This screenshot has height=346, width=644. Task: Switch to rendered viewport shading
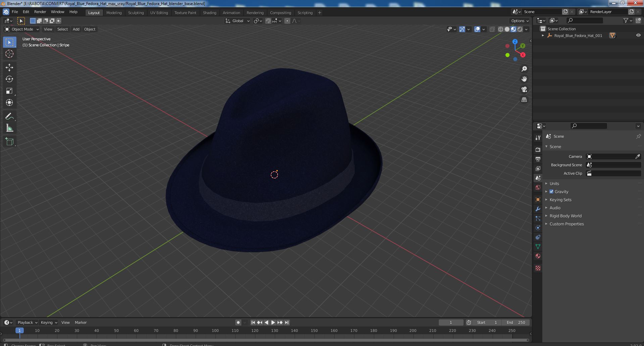tap(520, 29)
